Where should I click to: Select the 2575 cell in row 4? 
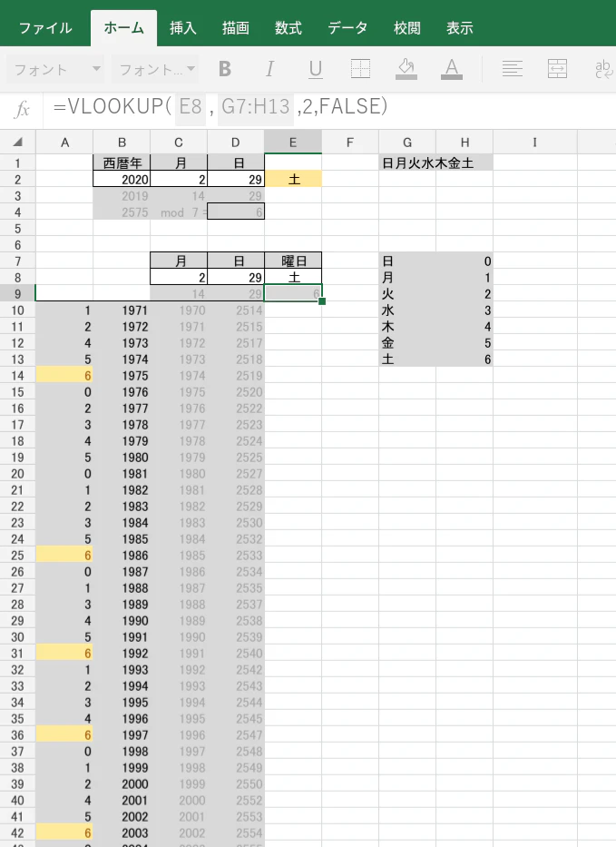(122, 212)
